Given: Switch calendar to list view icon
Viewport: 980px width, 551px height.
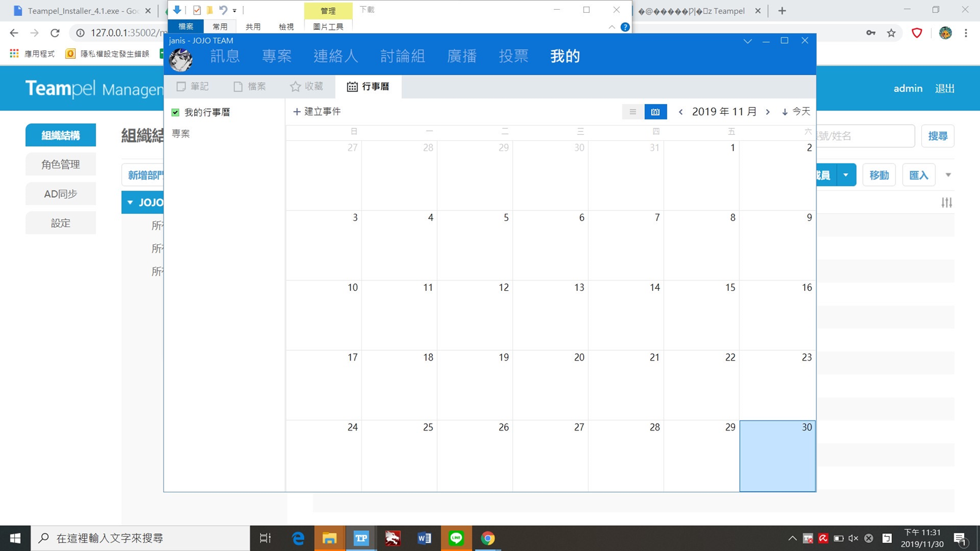Looking at the screenshot, I should tap(633, 112).
